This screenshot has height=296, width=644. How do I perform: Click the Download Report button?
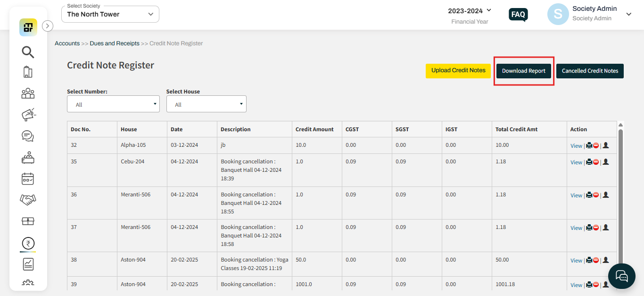point(524,71)
